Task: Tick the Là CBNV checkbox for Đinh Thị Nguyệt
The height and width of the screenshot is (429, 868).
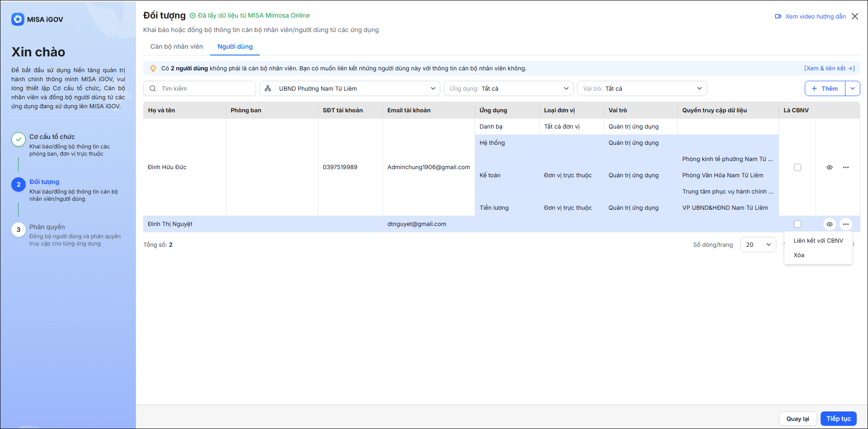Action: [x=798, y=224]
